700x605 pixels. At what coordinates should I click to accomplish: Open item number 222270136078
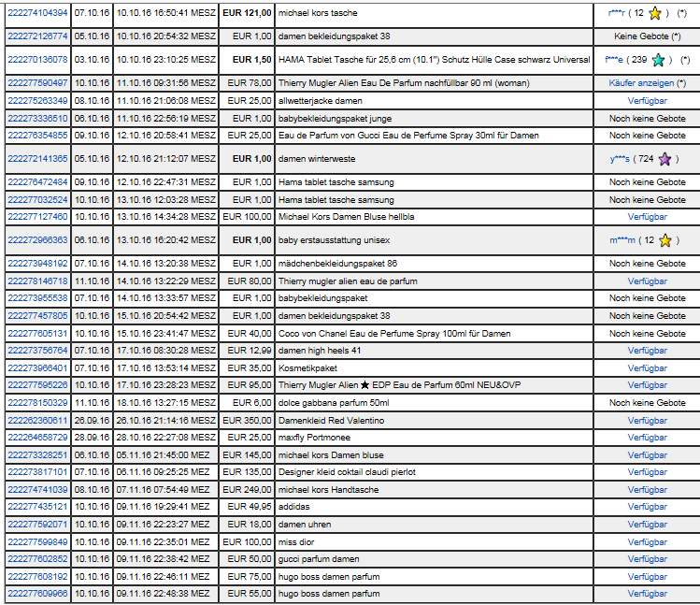click(37, 60)
